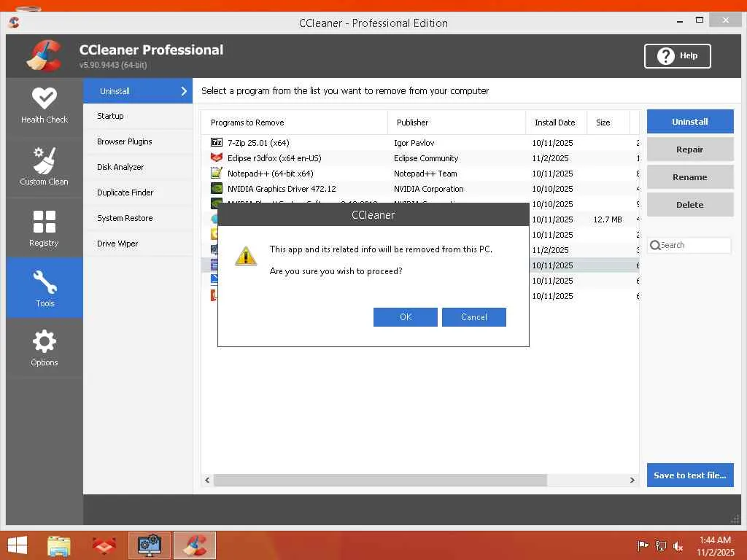This screenshot has height=560, width=747.
Task: Open the Custom Clean section
Action: (44, 167)
